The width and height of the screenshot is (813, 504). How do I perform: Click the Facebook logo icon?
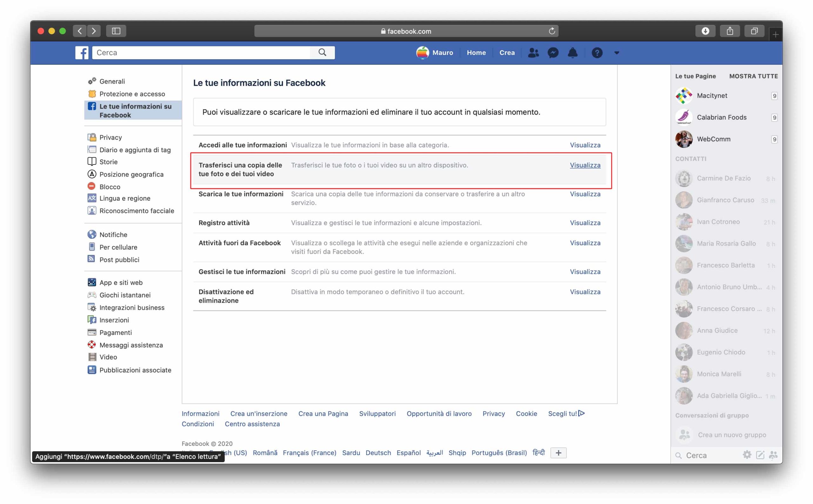[x=82, y=53]
